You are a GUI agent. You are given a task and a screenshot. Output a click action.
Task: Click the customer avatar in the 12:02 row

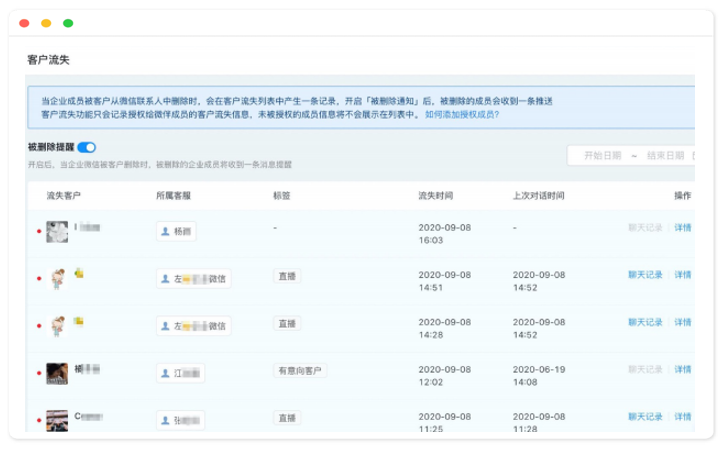click(x=58, y=372)
